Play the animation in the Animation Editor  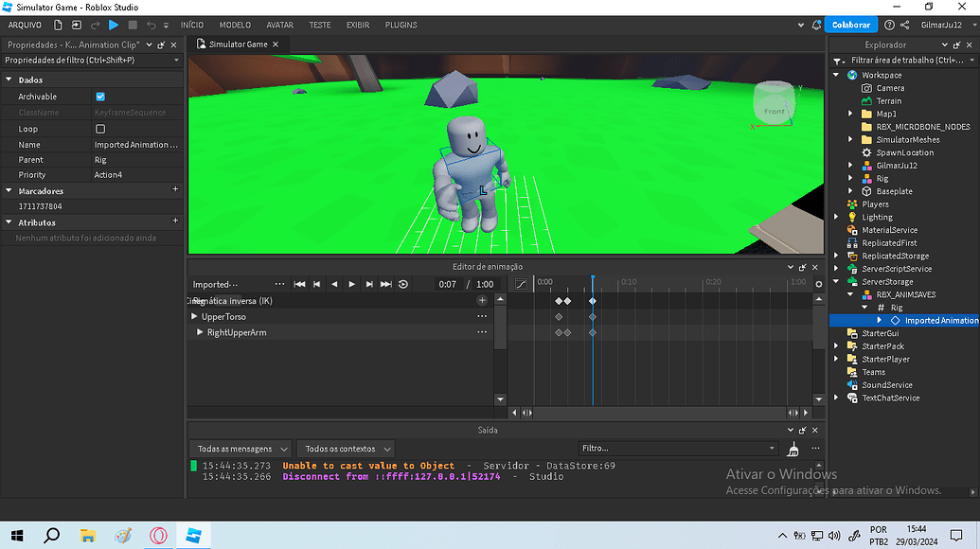pos(352,283)
